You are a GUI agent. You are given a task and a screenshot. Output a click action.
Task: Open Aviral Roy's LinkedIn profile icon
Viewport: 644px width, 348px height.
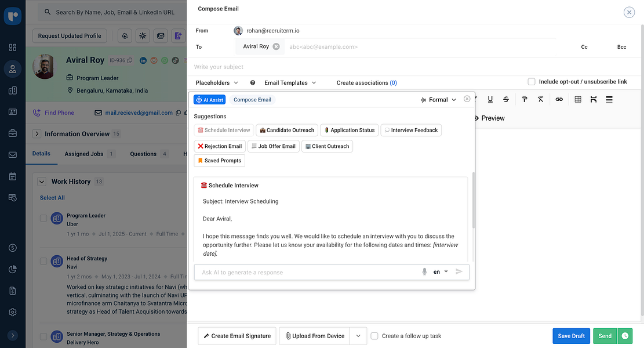(x=143, y=60)
